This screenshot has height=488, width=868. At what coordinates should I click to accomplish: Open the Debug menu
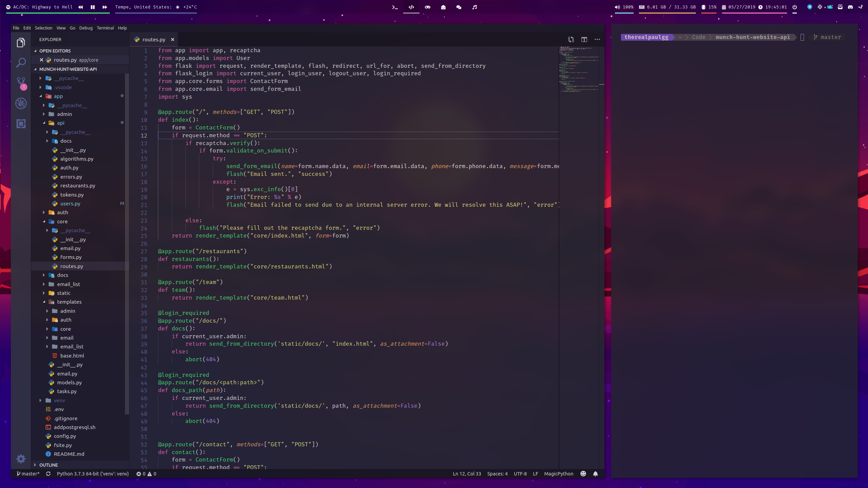pyautogui.click(x=86, y=28)
